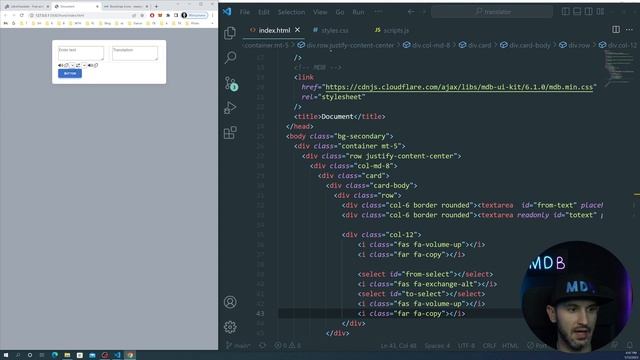The height and width of the screenshot is (360, 640).
Task: Open the Manage gear menu
Action: point(230,327)
